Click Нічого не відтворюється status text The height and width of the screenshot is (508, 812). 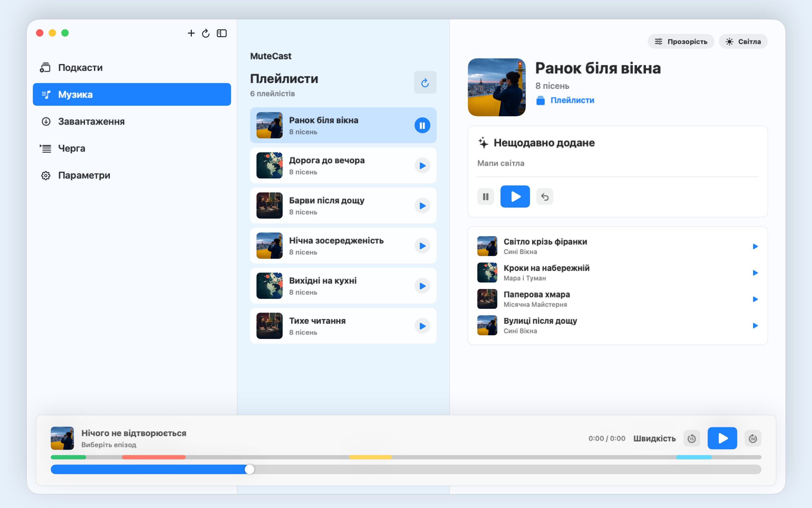[x=134, y=433]
